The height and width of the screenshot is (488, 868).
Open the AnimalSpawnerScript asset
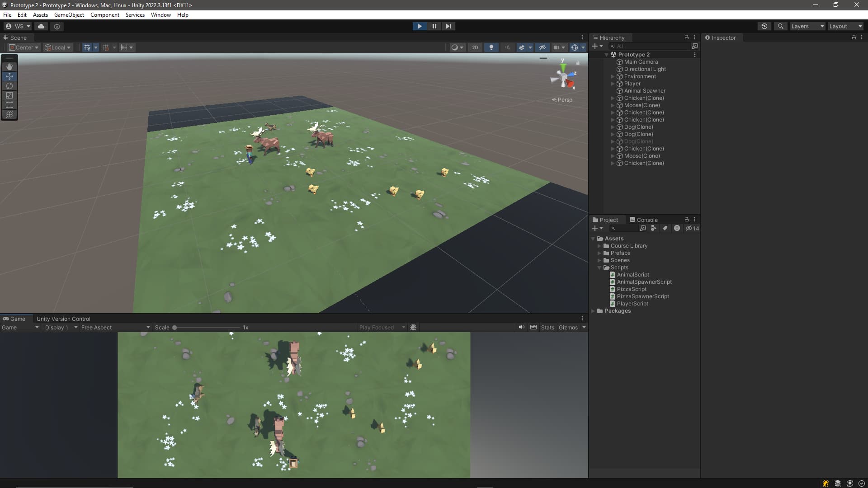click(x=644, y=282)
